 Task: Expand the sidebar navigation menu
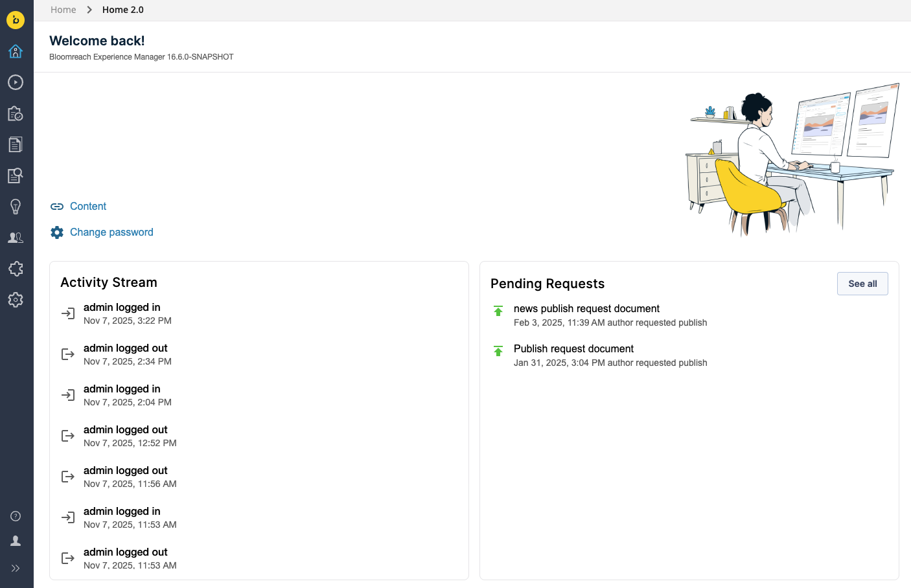click(x=16, y=568)
